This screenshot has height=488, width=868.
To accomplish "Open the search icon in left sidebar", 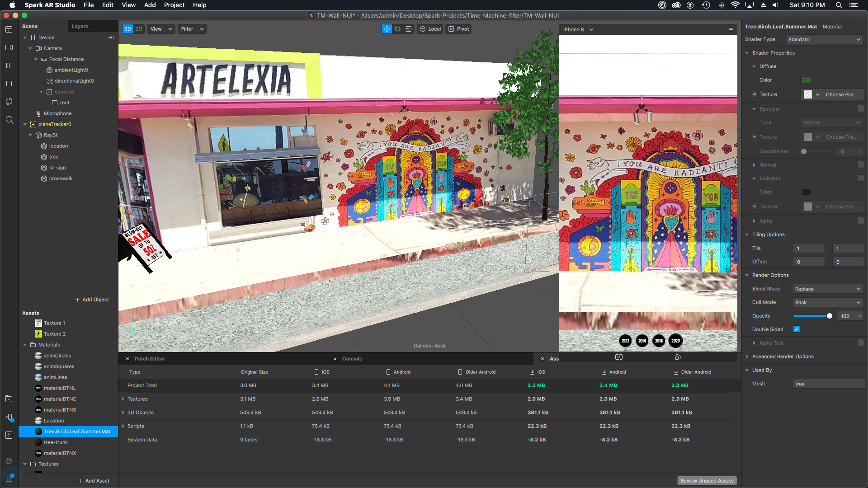I will (x=9, y=120).
